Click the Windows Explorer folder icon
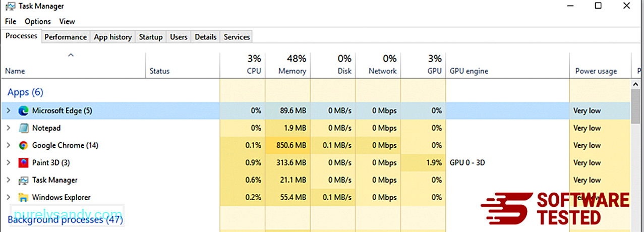Viewport: 644px width, 232px height. (23, 197)
